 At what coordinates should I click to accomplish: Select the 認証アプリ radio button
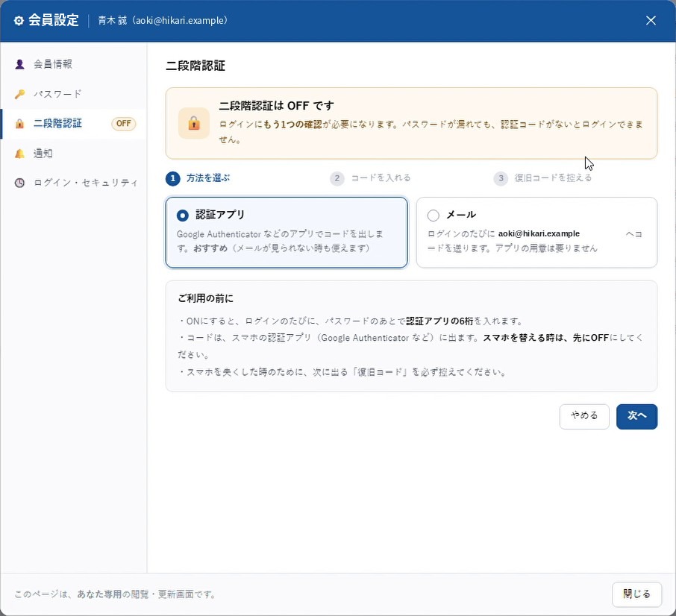pos(182,216)
